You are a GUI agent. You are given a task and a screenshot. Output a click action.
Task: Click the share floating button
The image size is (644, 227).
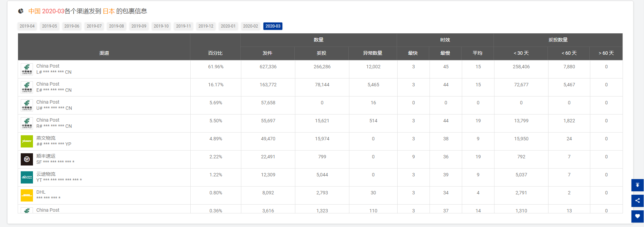pos(637,200)
